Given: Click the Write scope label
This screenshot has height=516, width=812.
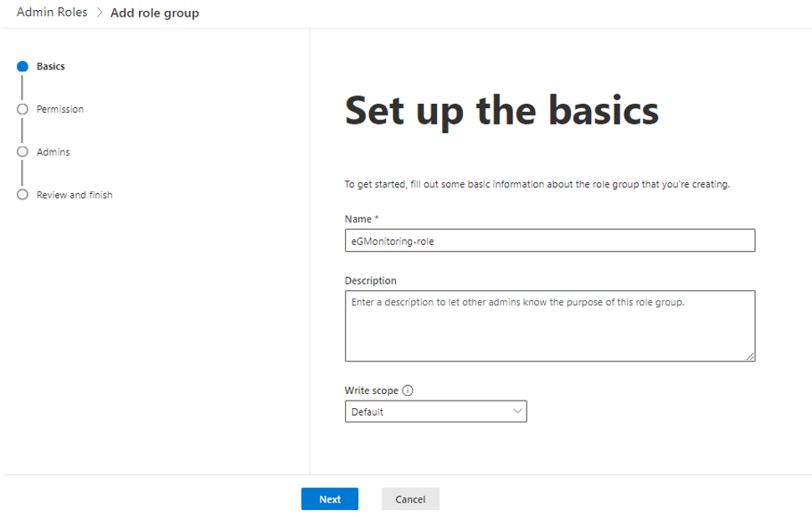Looking at the screenshot, I should 372,391.
